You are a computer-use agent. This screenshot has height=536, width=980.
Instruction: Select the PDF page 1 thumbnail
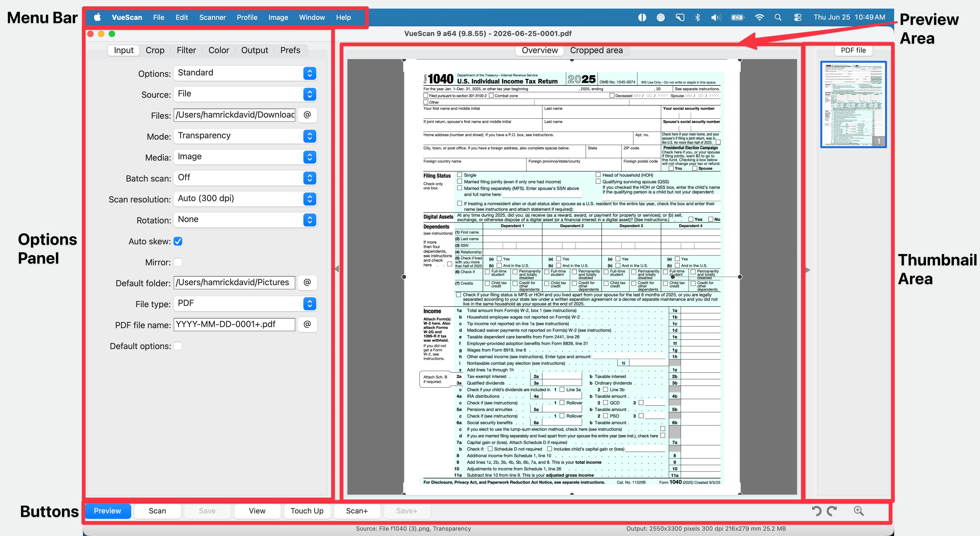click(853, 104)
